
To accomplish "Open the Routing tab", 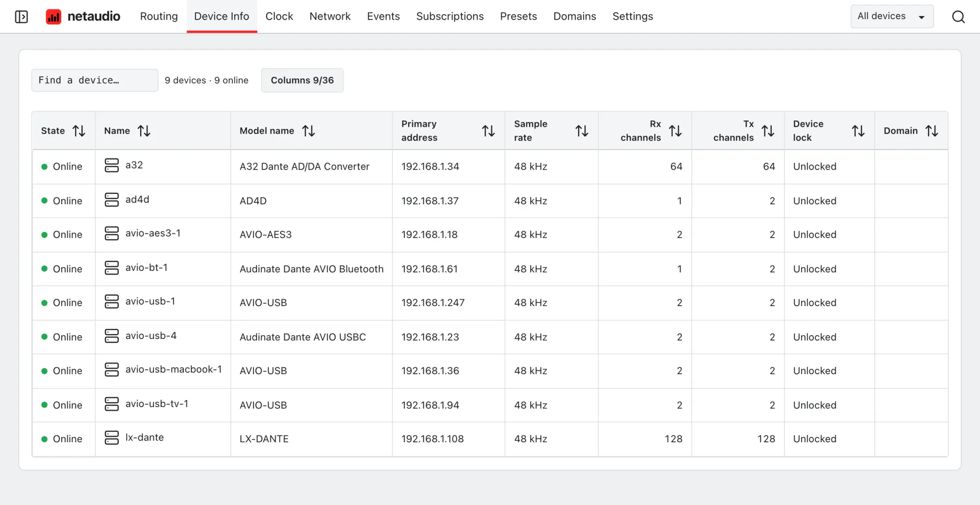I will (x=159, y=16).
